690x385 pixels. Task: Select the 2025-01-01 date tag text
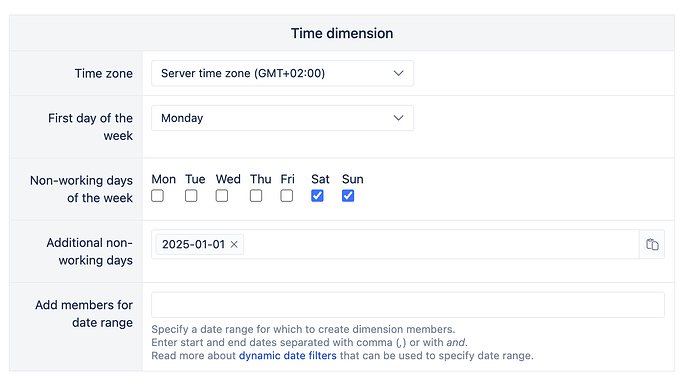click(193, 244)
